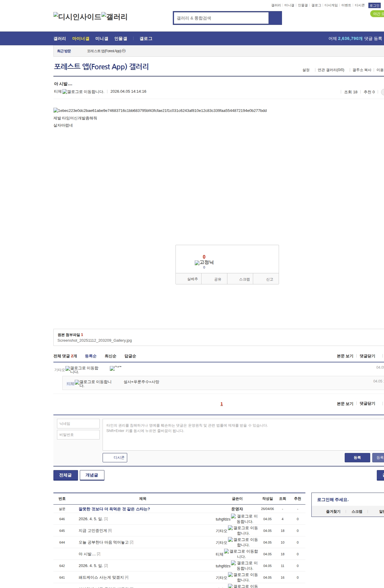Click into the comment text area
This screenshot has width=384, height=588.
point(243,435)
